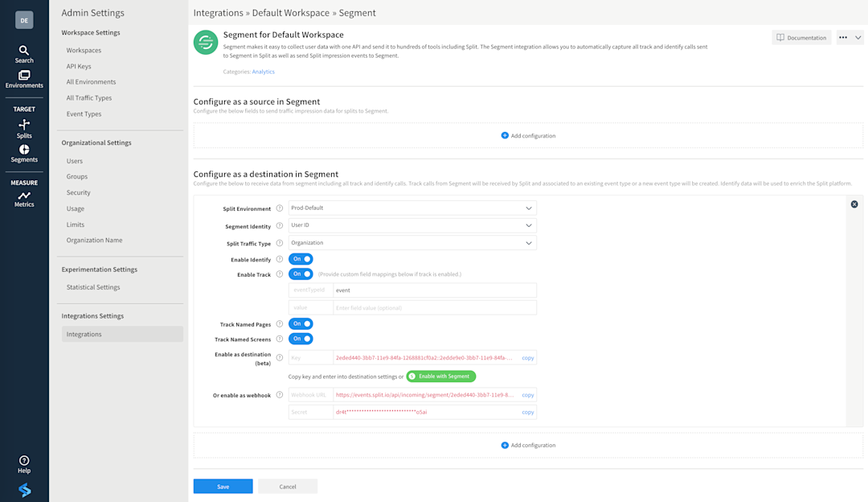This screenshot has width=868, height=502.
Task: Open Event Types settings
Action: [x=84, y=114]
